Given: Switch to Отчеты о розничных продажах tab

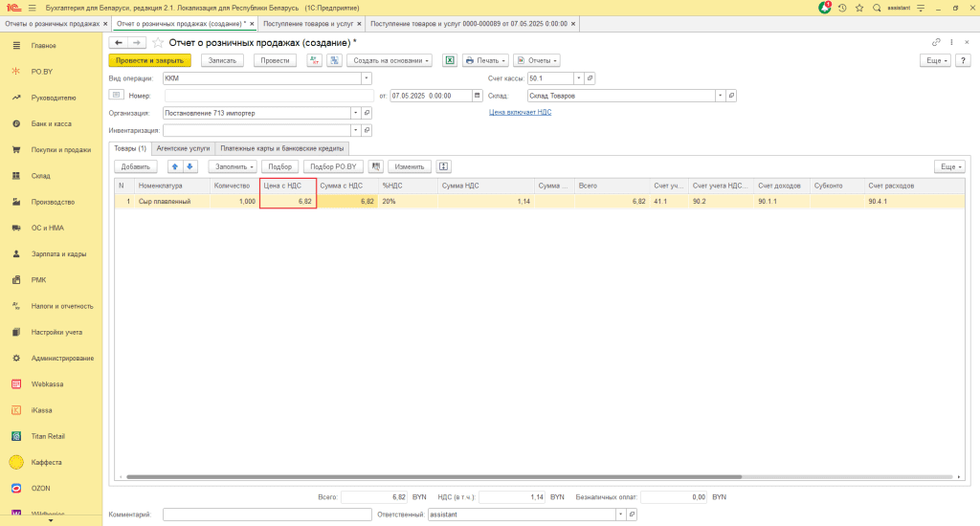Looking at the screenshot, I should click(x=52, y=24).
